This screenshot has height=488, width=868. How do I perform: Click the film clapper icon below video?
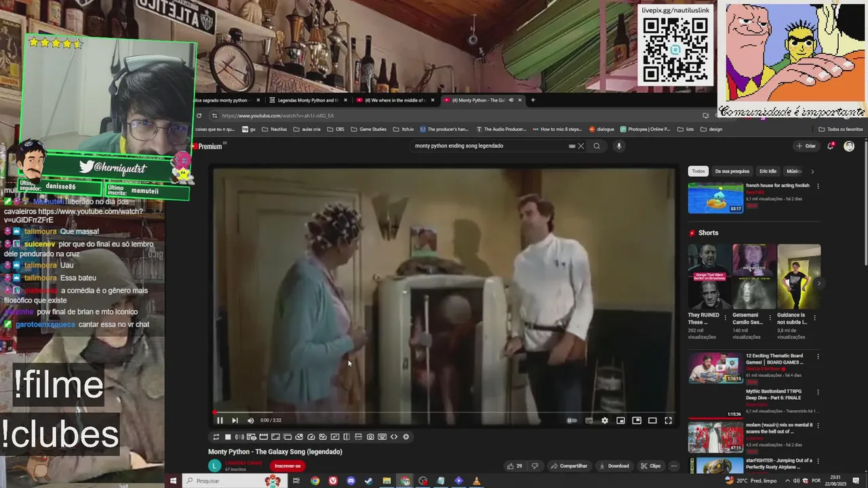(263, 437)
